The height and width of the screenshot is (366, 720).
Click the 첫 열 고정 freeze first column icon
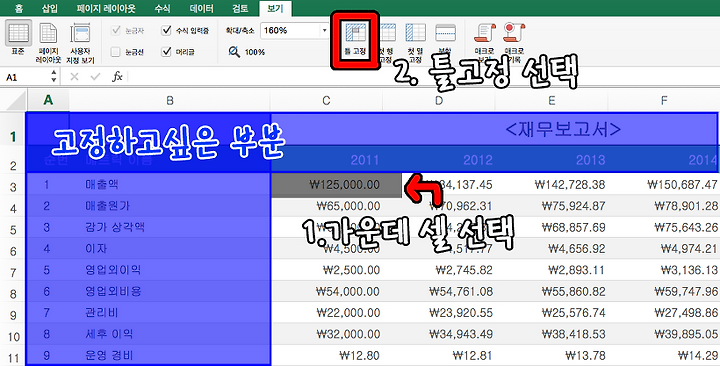click(416, 33)
